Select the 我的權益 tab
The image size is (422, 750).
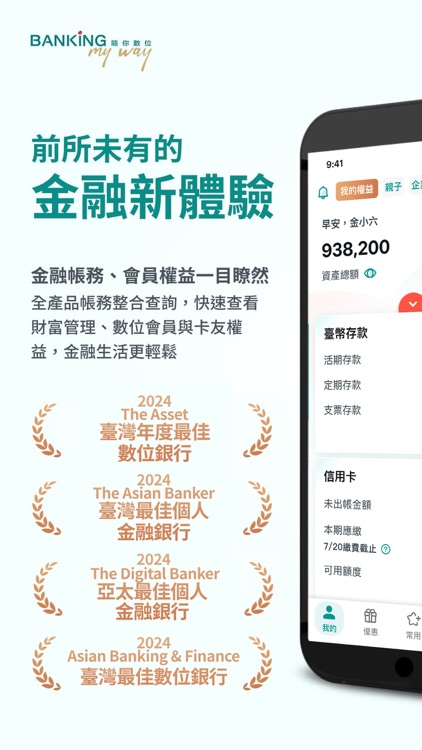[x=356, y=189]
